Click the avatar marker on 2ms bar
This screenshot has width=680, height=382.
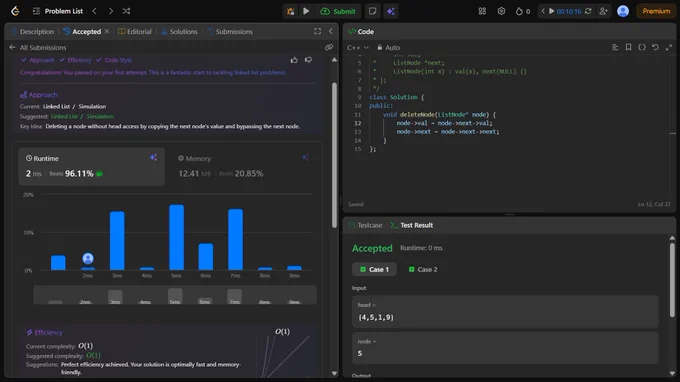click(x=88, y=258)
